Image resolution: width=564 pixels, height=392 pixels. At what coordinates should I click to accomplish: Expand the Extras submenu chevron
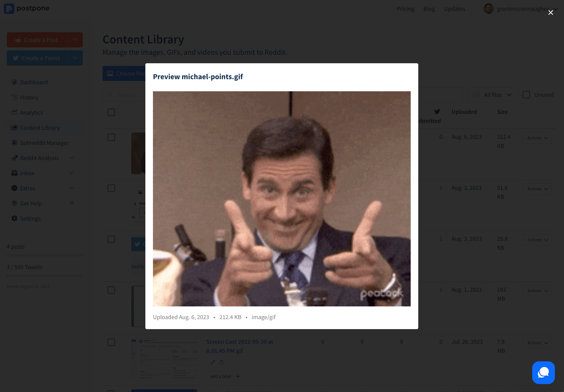pyautogui.click(x=71, y=188)
